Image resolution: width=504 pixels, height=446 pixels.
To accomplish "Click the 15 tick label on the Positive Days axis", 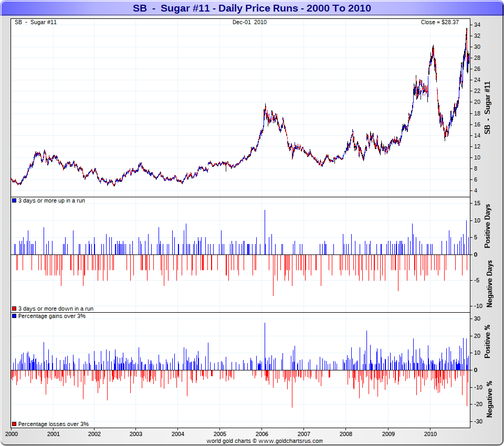I will pyautogui.click(x=477, y=203).
